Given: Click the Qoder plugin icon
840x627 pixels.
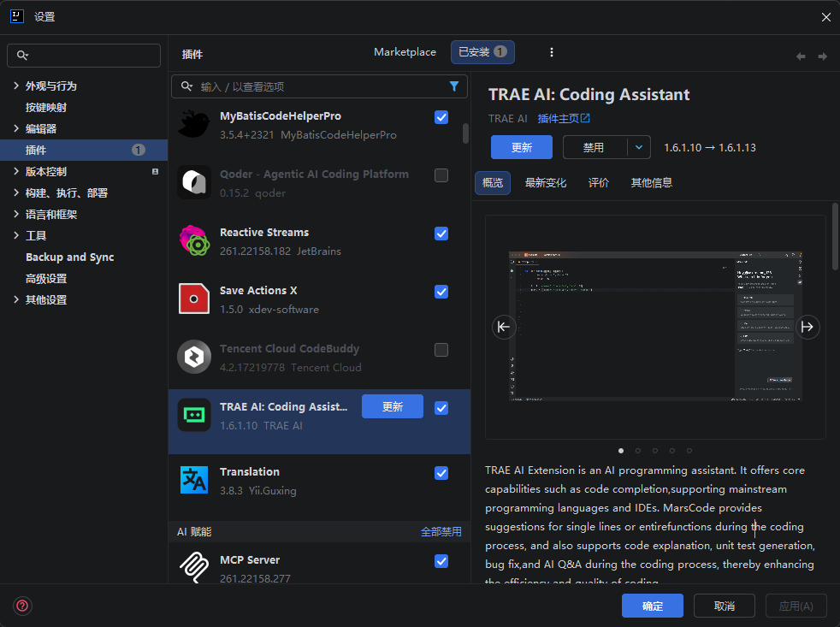Looking at the screenshot, I should 193,182.
